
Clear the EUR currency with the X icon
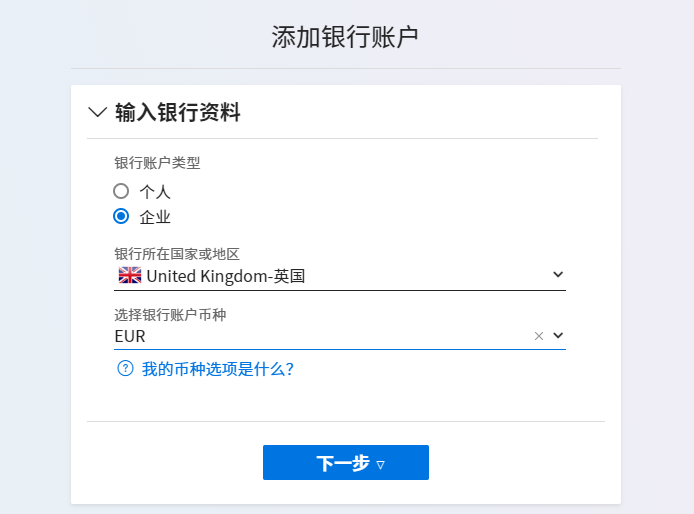point(539,336)
